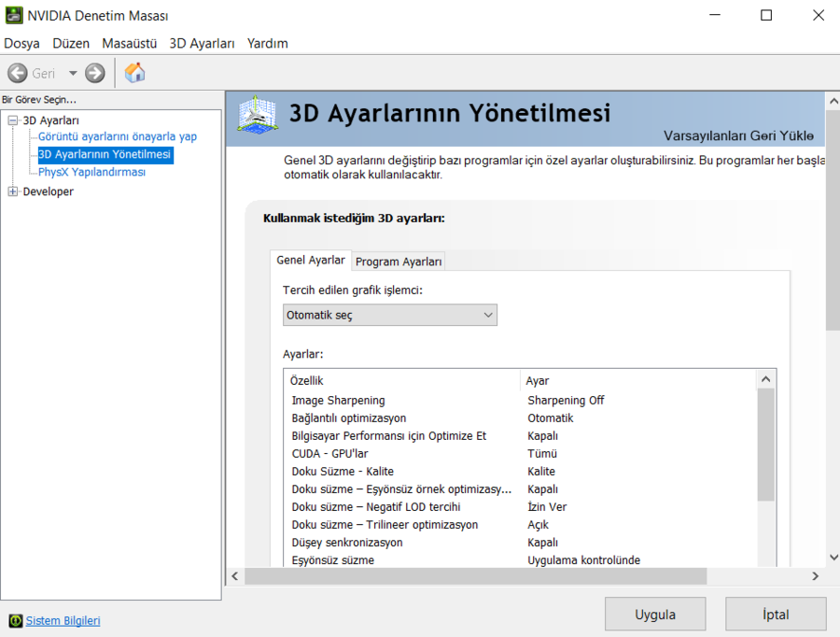Click the horizontal scrollbar thumb

click(476, 576)
